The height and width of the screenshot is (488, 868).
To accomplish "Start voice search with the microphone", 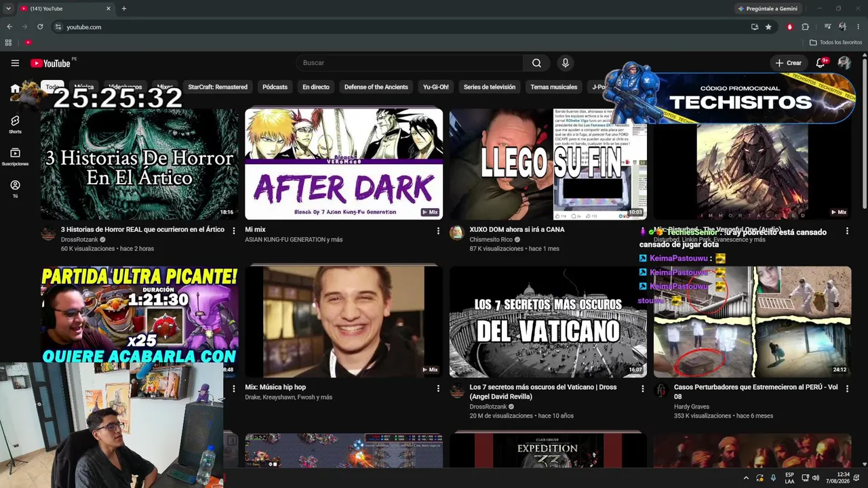I will [x=566, y=63].
